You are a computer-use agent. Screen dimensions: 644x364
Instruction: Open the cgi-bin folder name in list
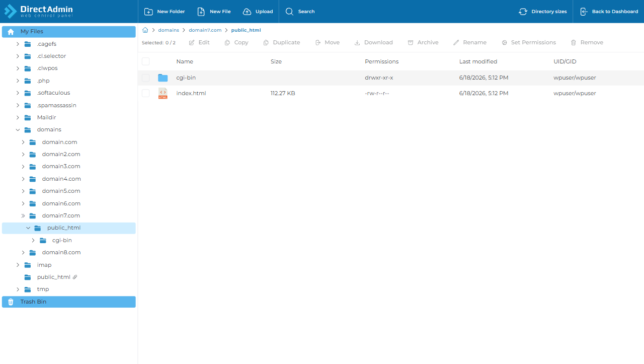[x=186, y=78]
